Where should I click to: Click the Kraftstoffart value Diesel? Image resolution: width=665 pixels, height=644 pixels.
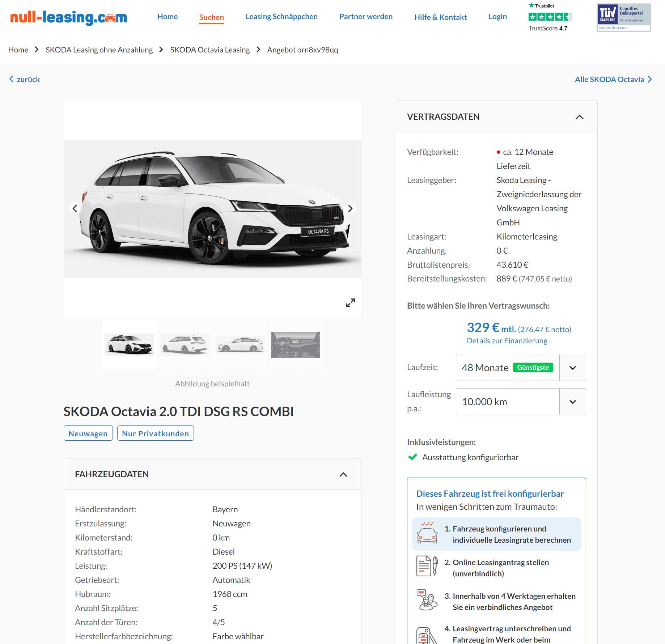pos(224,552)
